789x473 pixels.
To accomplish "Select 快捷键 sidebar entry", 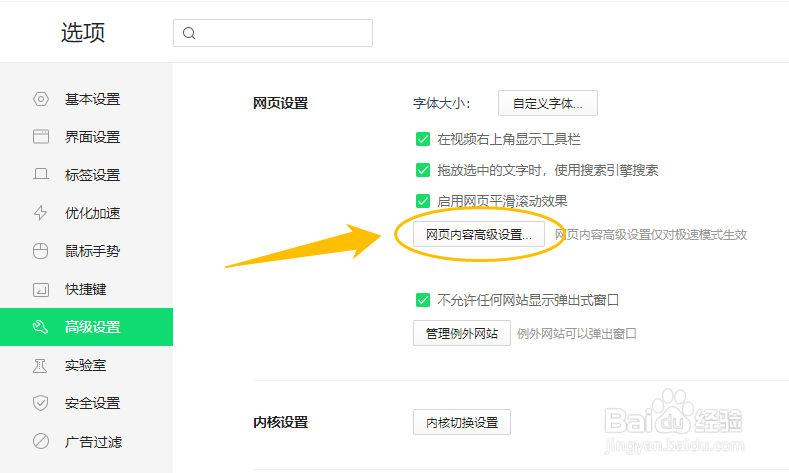I will [x=87, y=289].
